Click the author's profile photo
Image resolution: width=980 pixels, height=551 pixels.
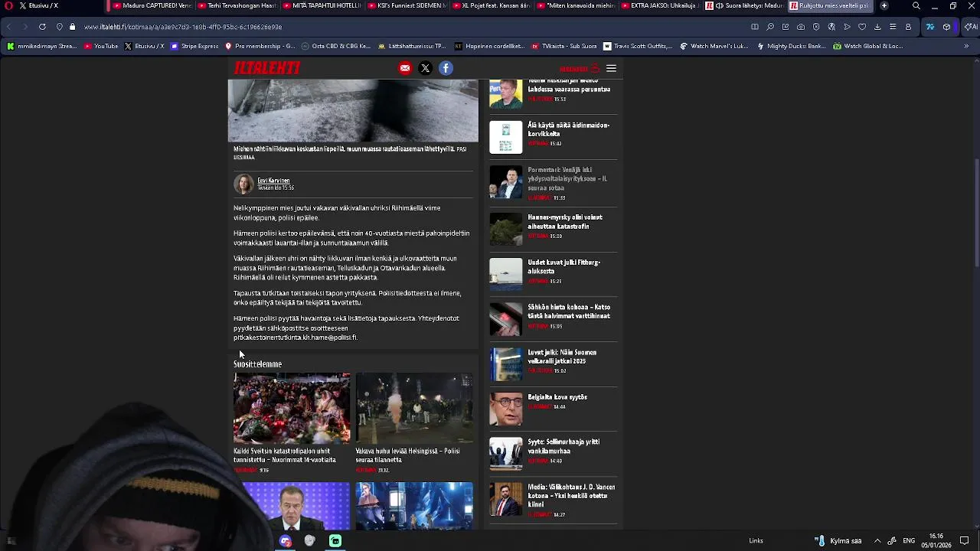click(x=243, y=184)
